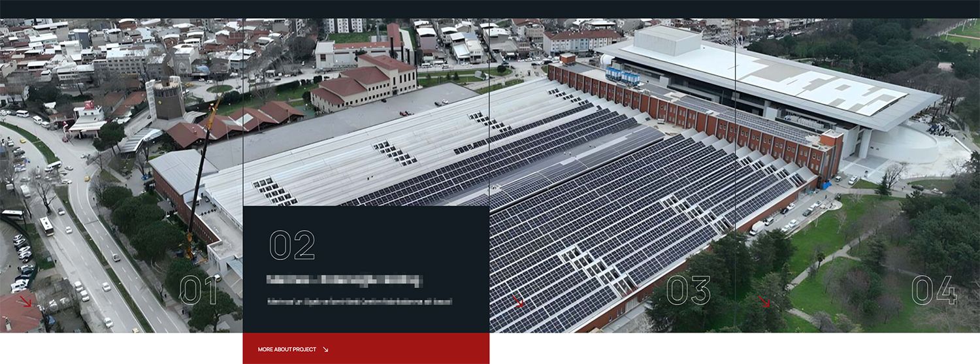Click the red arrow in the 04 panel
980x364 pixels.
[764, 301]
